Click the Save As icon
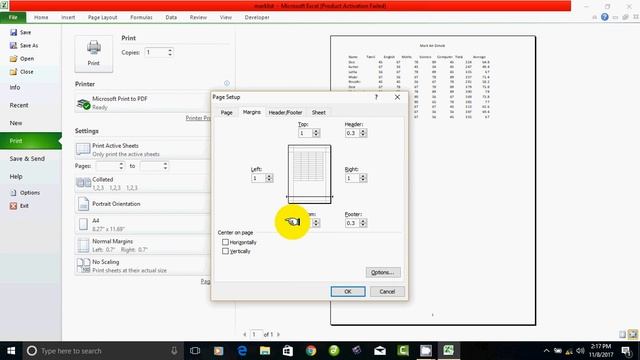 13,45
